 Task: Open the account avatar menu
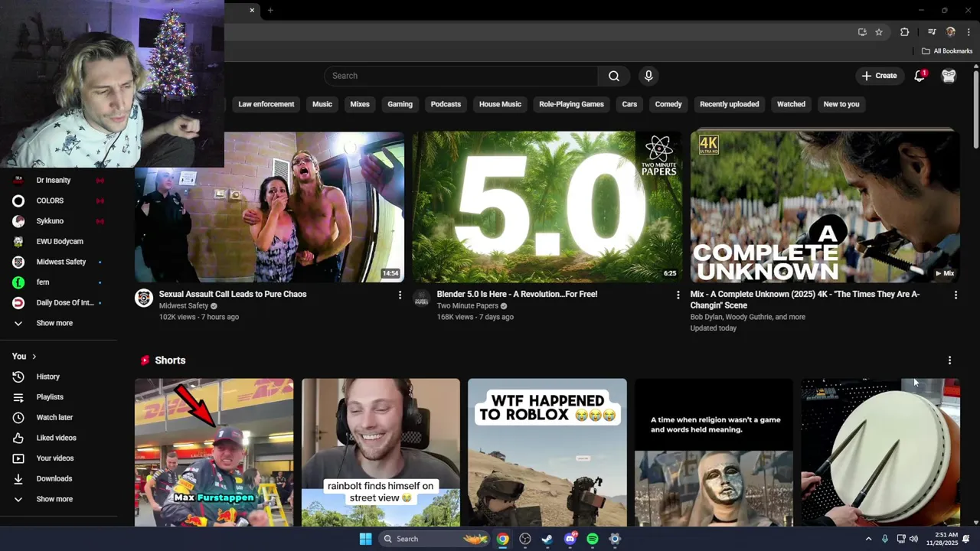click(x=949, y=76)
